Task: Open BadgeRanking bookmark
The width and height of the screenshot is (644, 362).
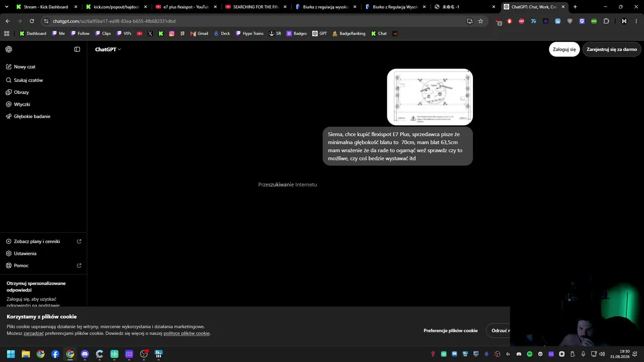Action: pyautogui.click(x=349, y=34)
